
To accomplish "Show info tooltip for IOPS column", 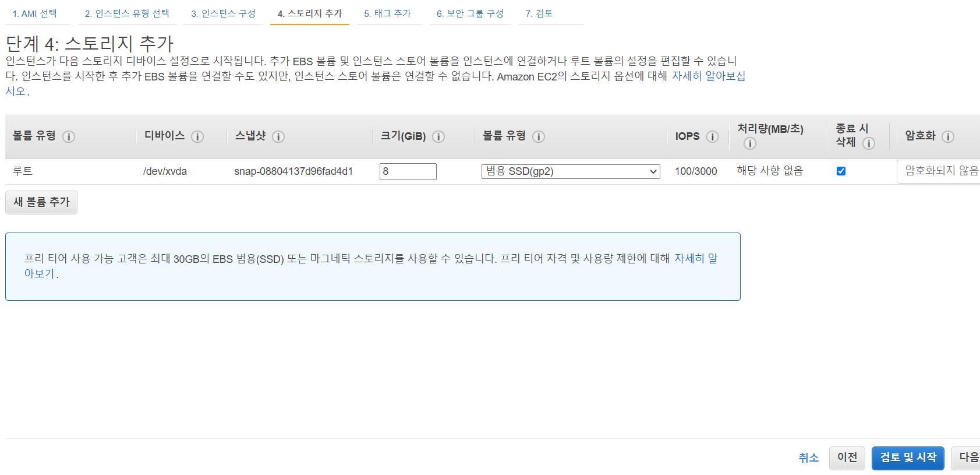I will pos(712,137).
